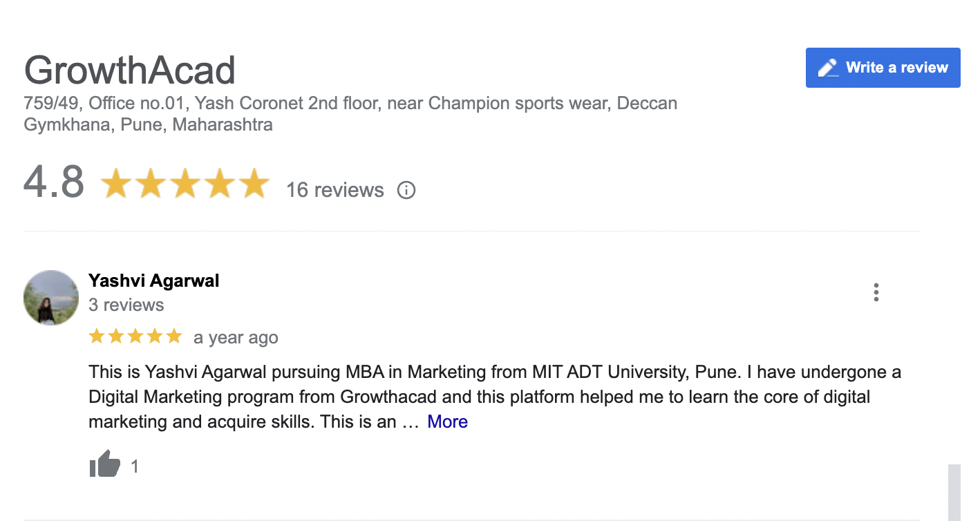Click the like count beside thumbs-up
The image size is (980, 521).
[x=135, y=467]
